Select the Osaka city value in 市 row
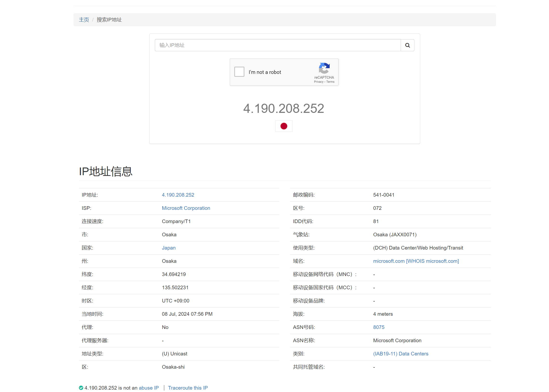The height and width of the screenshot is (392, 549). click(169, 235)
